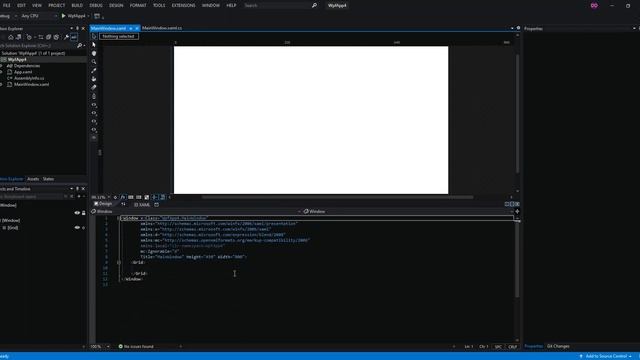Toggle Grid visibility eye in Objects and Timeline

(x=77, y=228)
